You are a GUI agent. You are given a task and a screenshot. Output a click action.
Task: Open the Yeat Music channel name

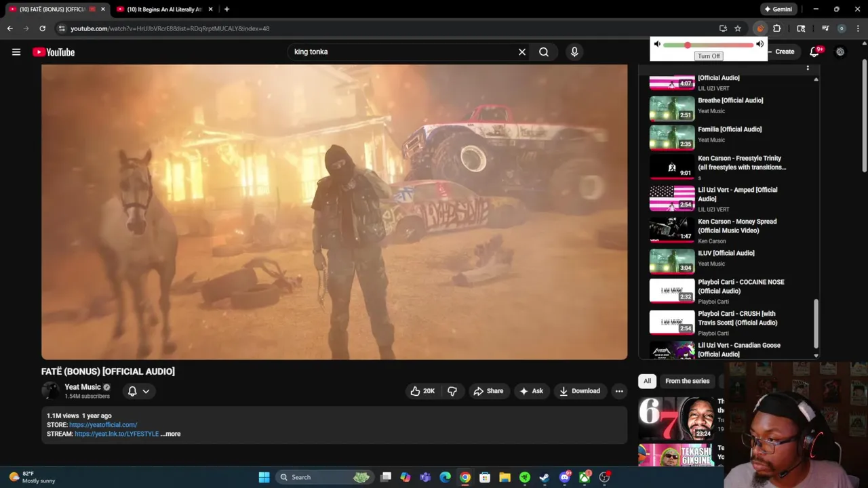(83, 387)
